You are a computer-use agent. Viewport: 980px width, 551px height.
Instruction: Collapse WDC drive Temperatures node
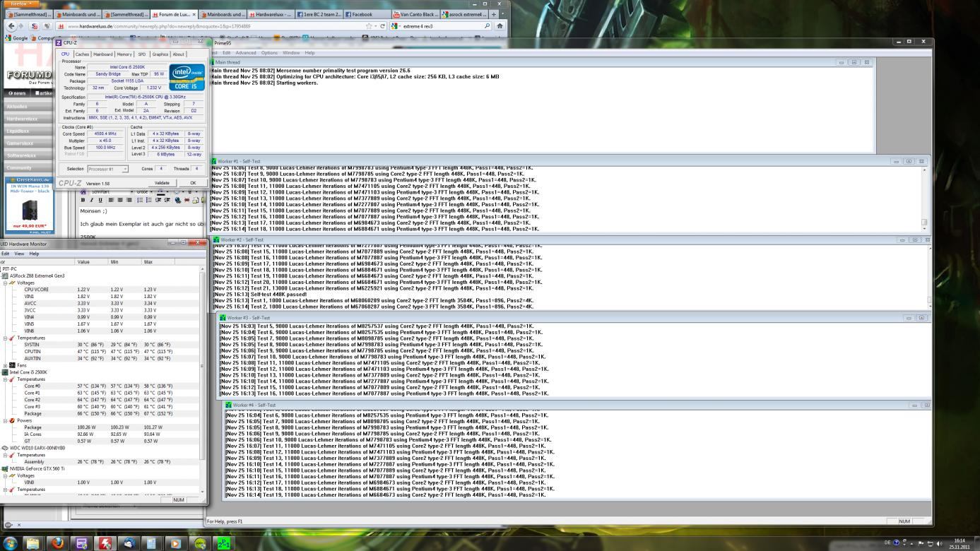pyautogui.click(x=6, y=455)
